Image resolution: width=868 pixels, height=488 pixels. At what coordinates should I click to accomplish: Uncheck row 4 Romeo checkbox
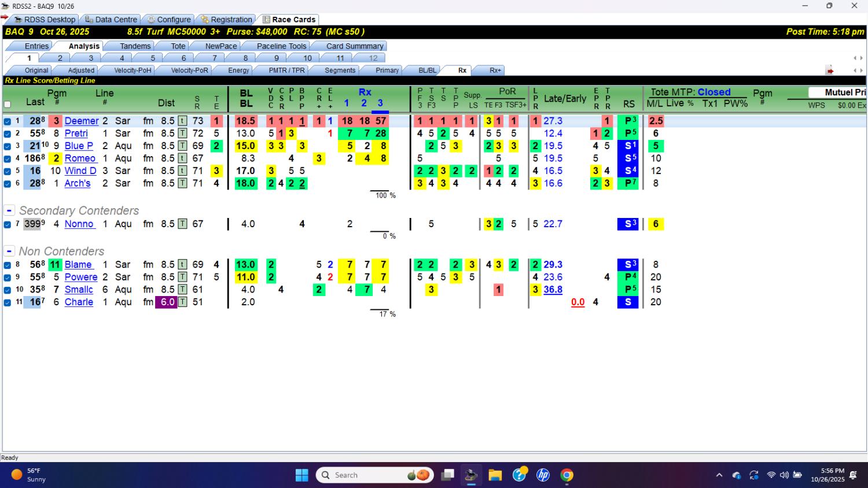click(x=8, y=158)
